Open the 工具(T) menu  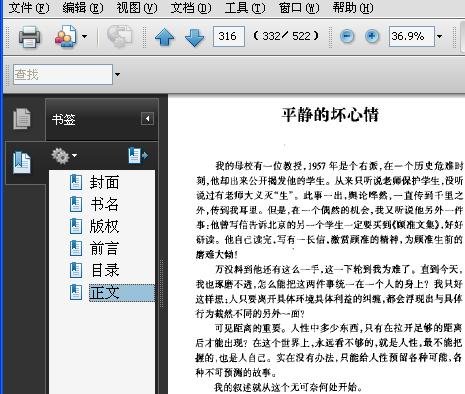coord(245,8)
